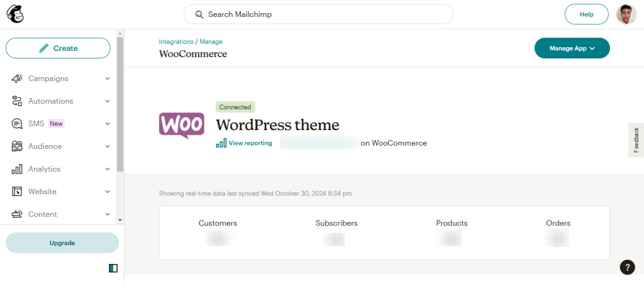Go to Integrations breadcrumb link
This screenshot has height=296, width=644.
pos(176,41)
